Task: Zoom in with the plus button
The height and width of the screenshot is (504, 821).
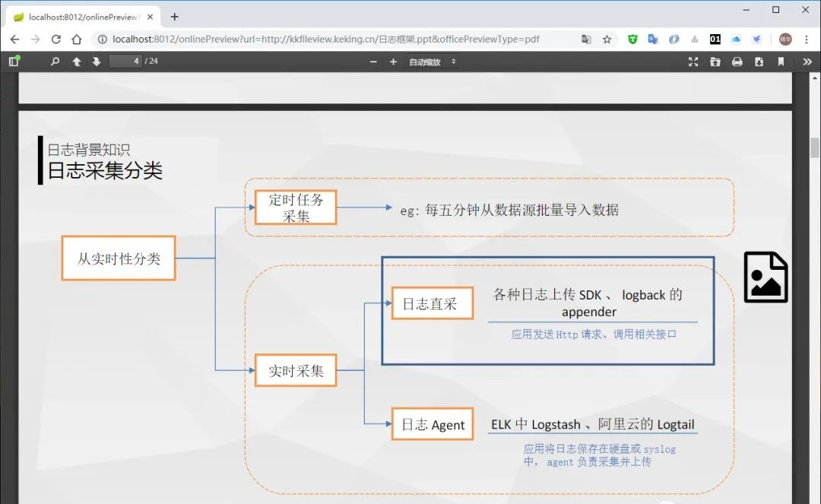Action: (393, 62)
